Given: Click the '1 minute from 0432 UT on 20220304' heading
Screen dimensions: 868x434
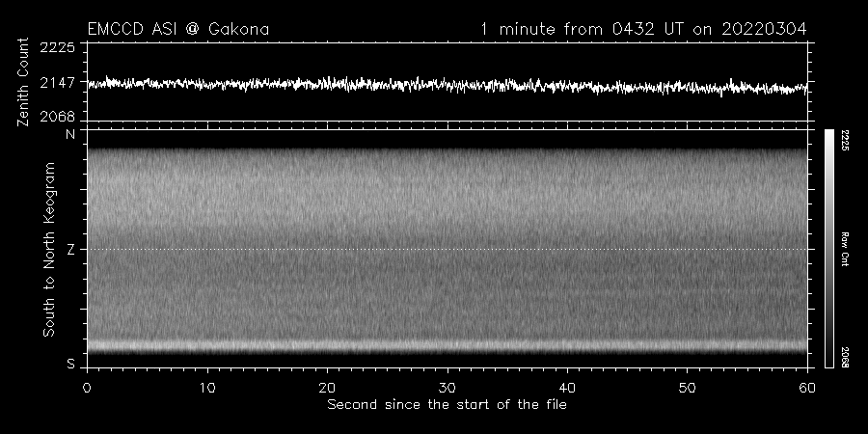Looking at the screenshot, I should coord(643,29).
